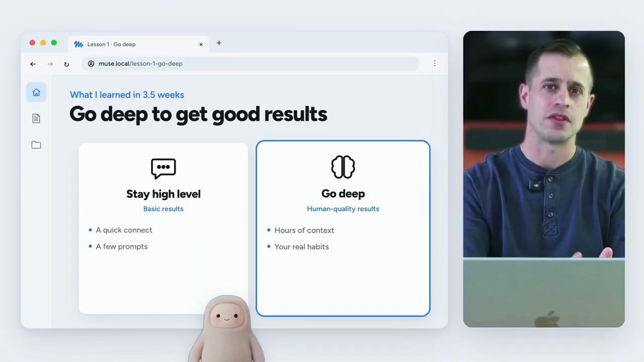This screenshot has height=362, width=644.
Task: Click the muse.local address bar
Action: pos(251,64)
